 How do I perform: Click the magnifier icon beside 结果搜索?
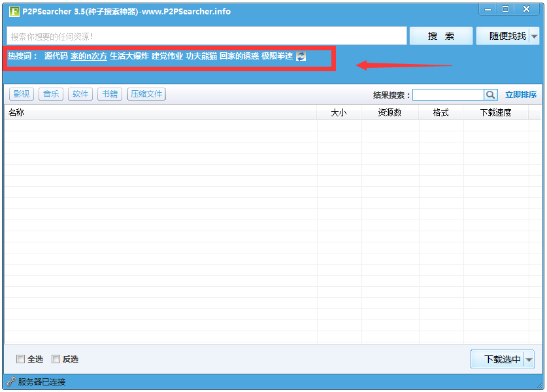click(491, 95)
